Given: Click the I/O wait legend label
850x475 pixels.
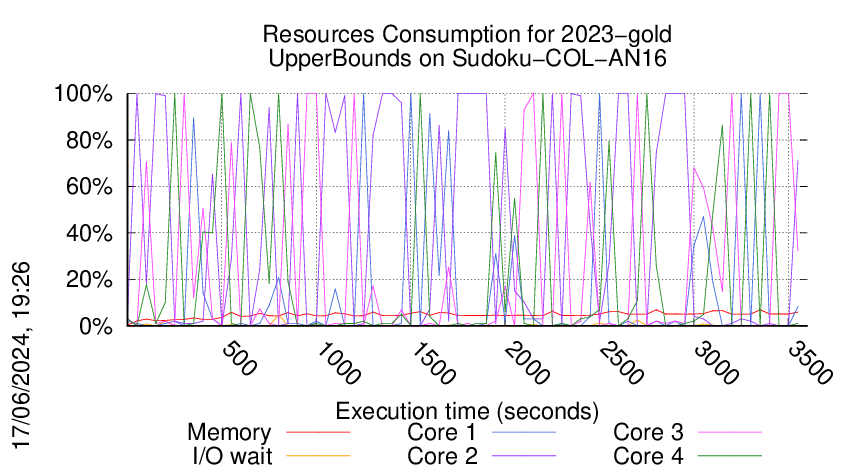Looking at the screenshot, I should coord(232,456).
